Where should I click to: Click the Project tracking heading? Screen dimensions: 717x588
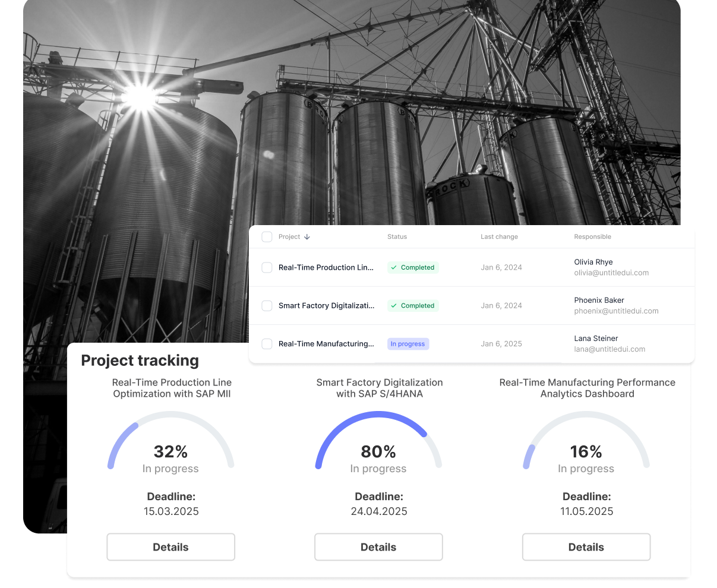click(140, 361)
